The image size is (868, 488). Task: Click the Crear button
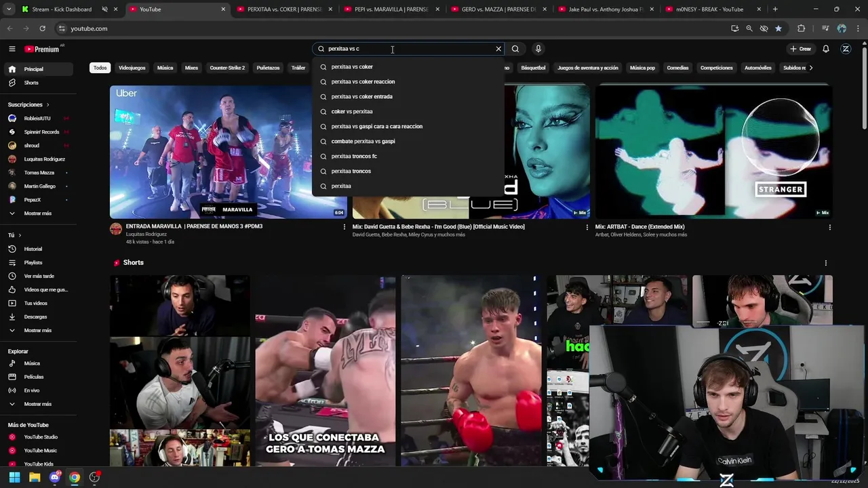800,49
